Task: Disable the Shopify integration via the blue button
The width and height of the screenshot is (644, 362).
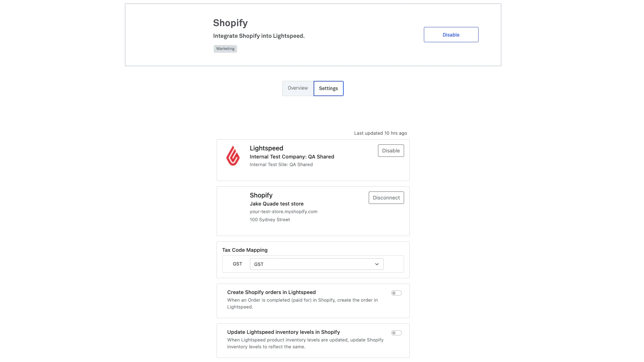Action: coord(451,35)
